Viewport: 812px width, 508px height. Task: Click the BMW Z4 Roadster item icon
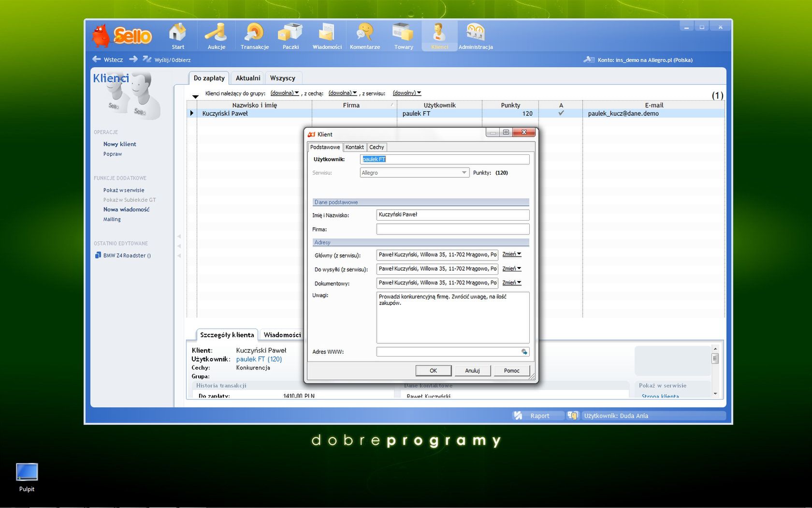[98, 255]
